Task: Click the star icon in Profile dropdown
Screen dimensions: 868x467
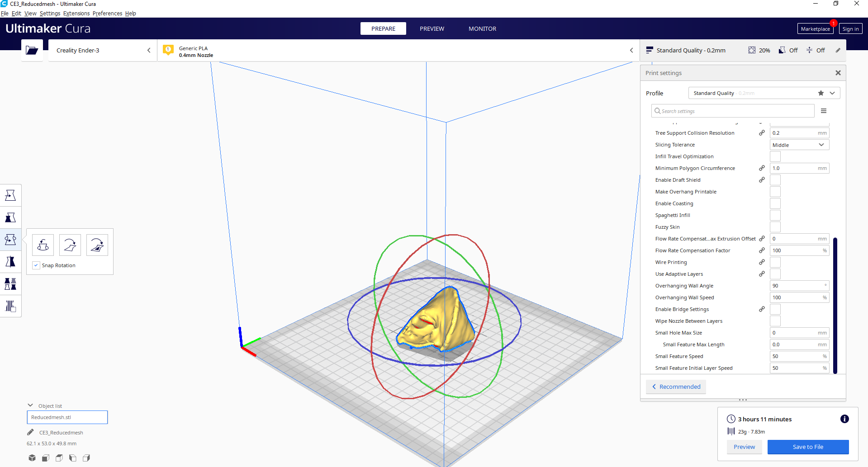Action: click(x=821, y=93)
